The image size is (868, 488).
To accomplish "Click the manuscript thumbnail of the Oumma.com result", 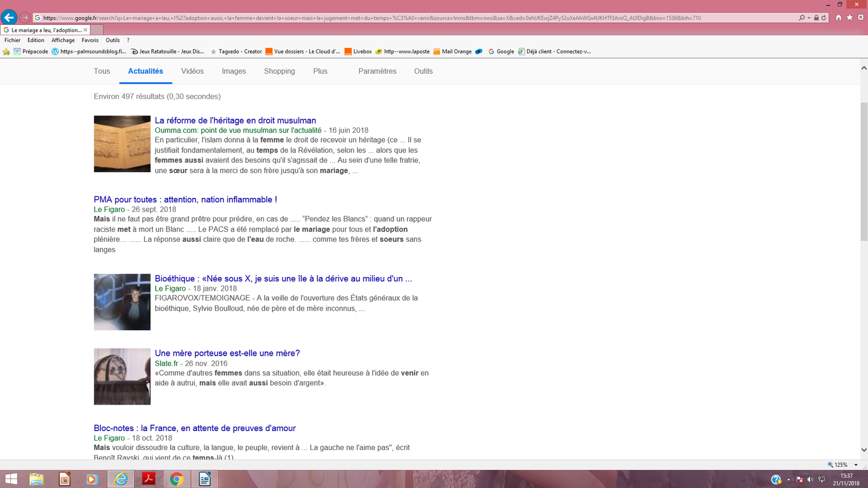I will (x=122, y=144).
